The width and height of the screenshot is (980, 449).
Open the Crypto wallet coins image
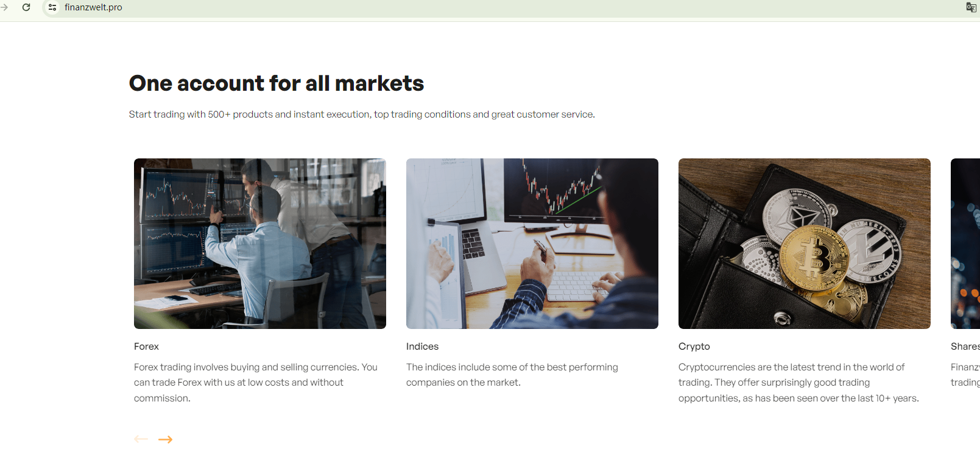coord(804,244)
